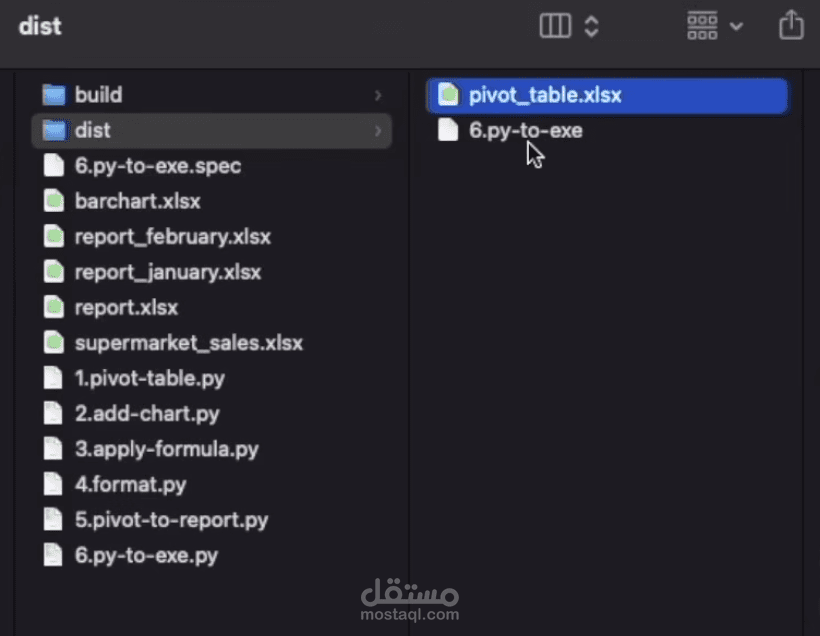Open the view switcher up-down arrows
Image resolution: width=820 pixels, height=636 pixels.
tap(591, 26)
